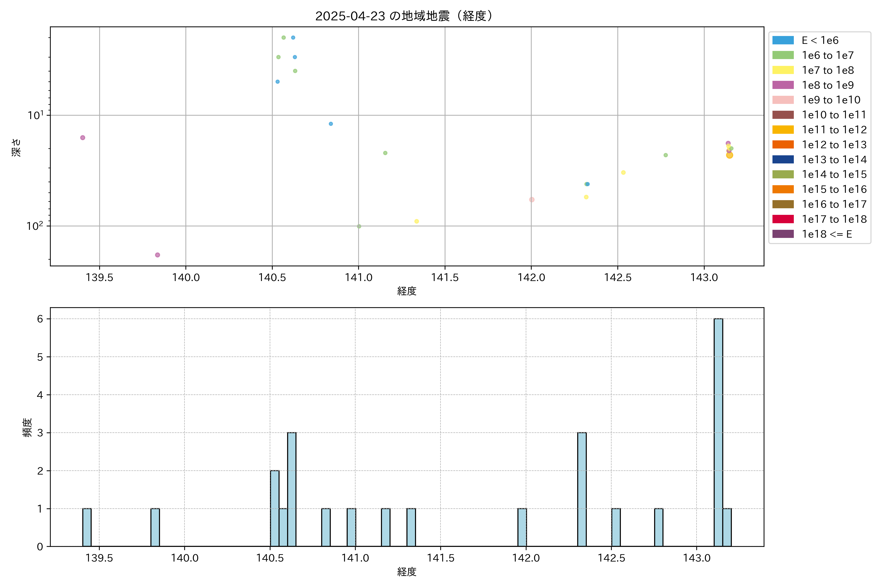
Task: Click the leftmost histogram bar near longitude 139.4
Action: tap(87, 527)
